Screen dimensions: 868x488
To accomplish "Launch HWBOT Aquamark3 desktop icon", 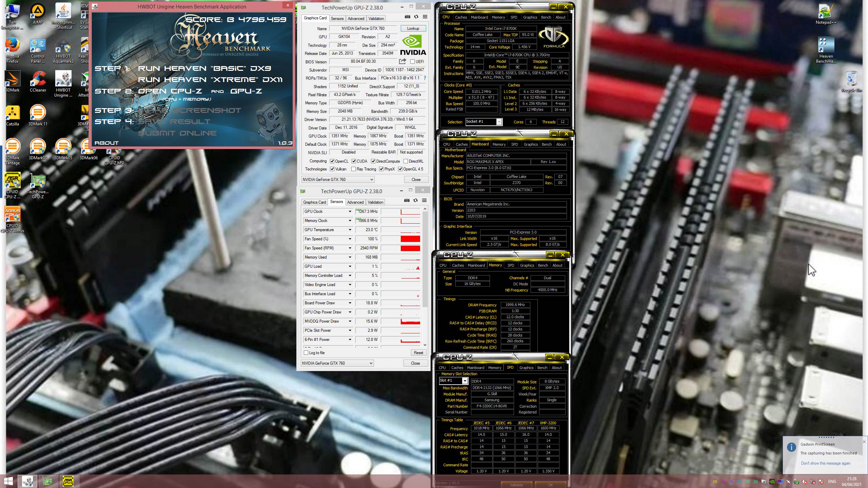I will tap(63, 50).
